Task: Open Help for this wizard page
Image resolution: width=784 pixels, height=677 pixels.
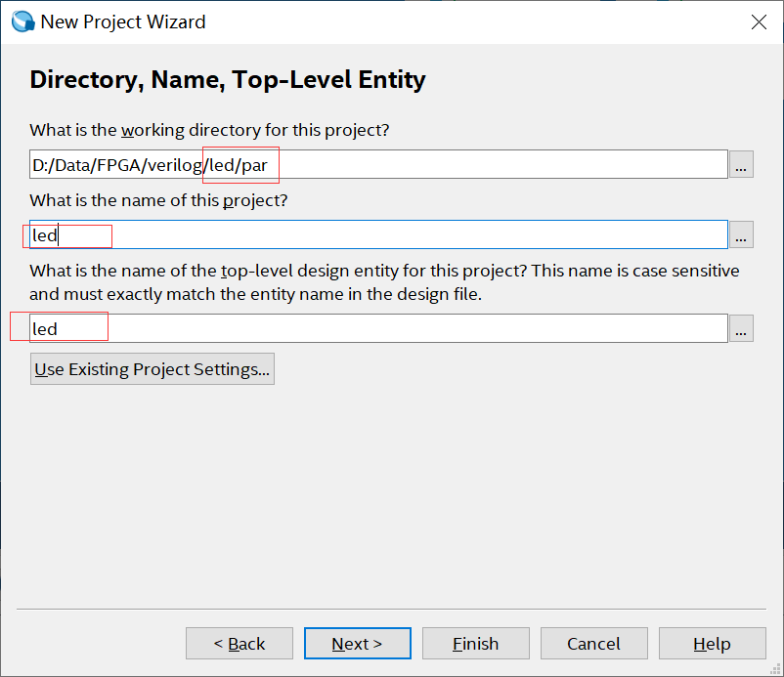Action: click(x=712, y=644)
